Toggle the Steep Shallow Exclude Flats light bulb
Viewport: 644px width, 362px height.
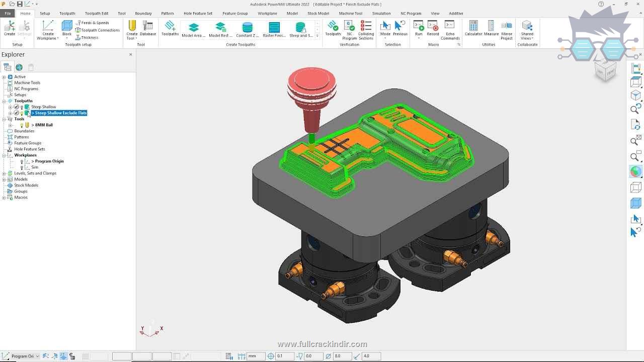tap(22, 113)
